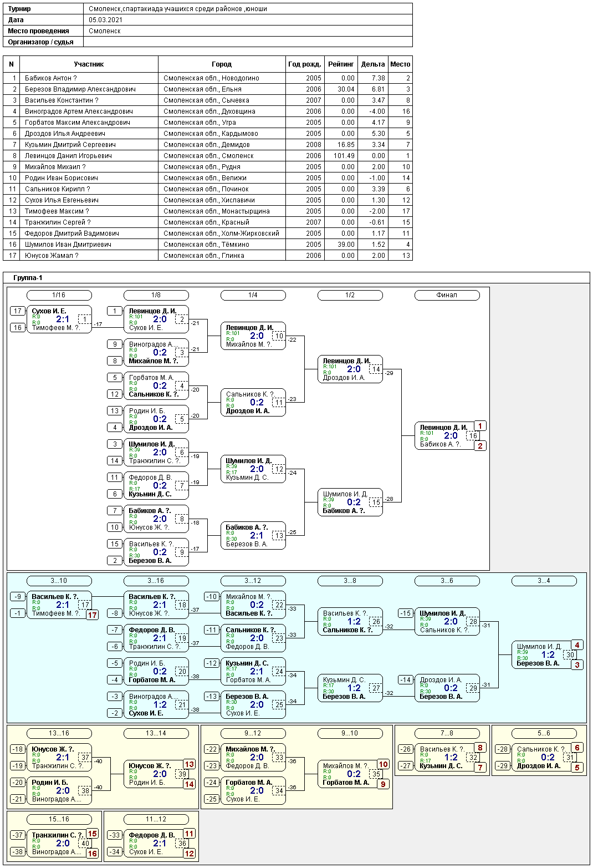Click match number box '30' in 3...4 match
Viewport: 593px width, 868px height.
pos(570,655)
